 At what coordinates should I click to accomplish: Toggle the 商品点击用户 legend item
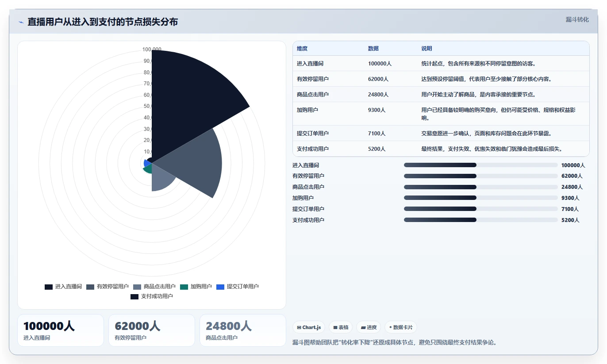pos(154,287)
